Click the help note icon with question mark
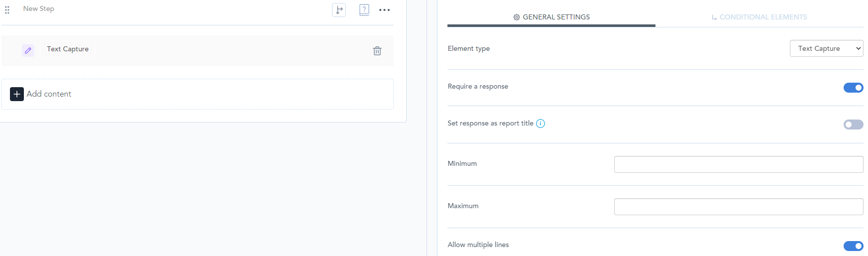868x256 pixels. click(364, 10)
